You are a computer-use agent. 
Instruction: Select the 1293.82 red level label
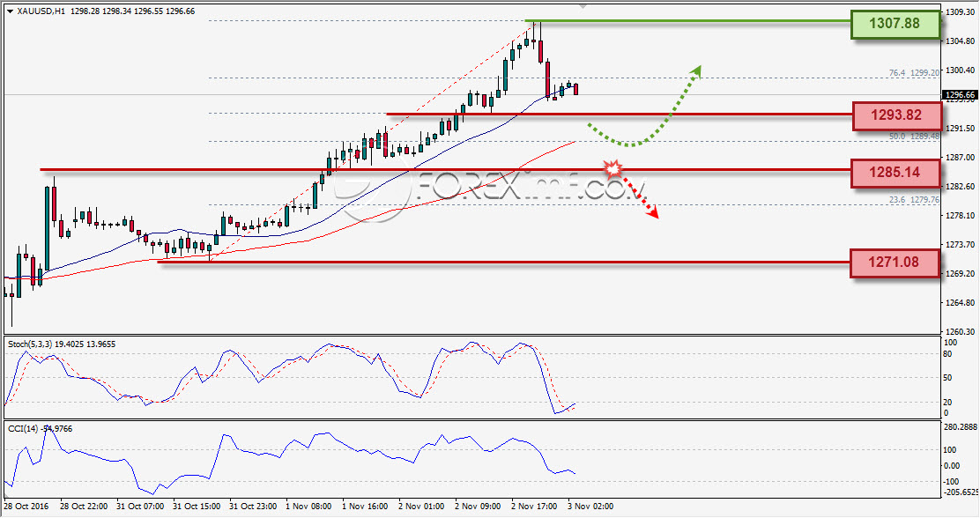pos(896,115)
